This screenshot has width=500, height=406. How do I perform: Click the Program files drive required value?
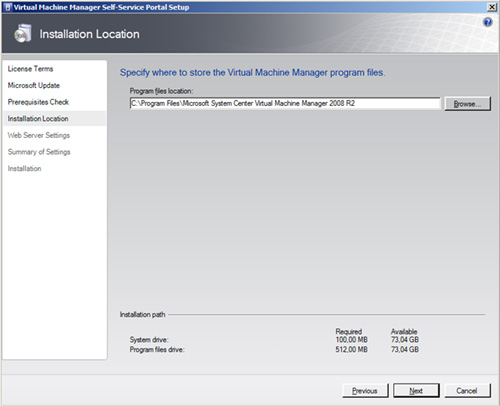351,349
